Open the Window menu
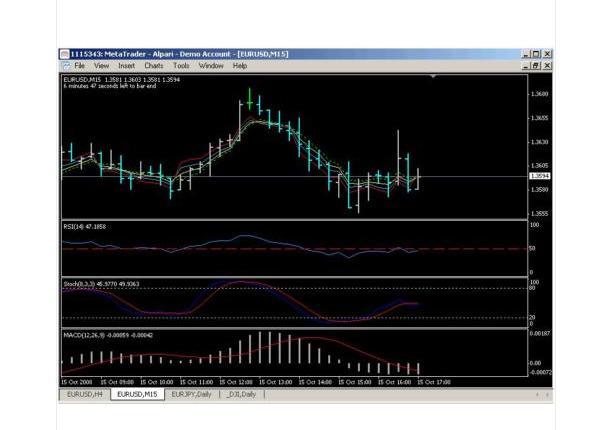This screenshot has width=593, height=430. 211,66
